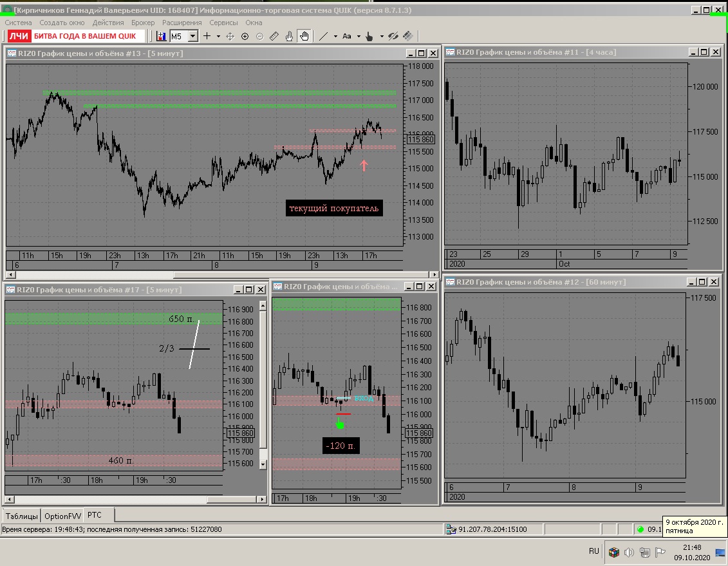Select the trend line drawing tool

[324, 36]
